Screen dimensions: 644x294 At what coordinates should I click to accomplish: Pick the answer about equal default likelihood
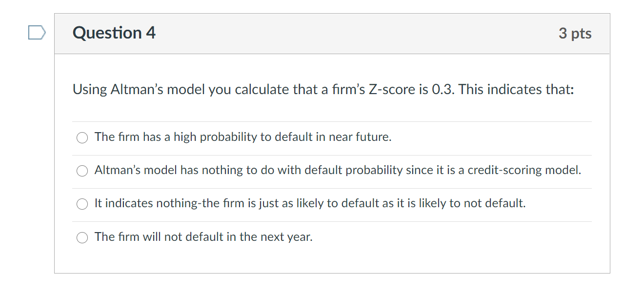click(309, 203)
